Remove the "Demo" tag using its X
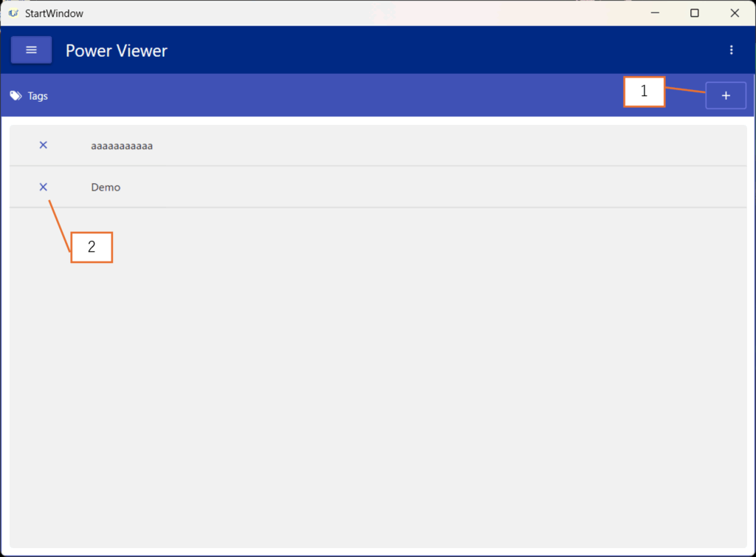This screenshot has height=557, width=756. 43,187
